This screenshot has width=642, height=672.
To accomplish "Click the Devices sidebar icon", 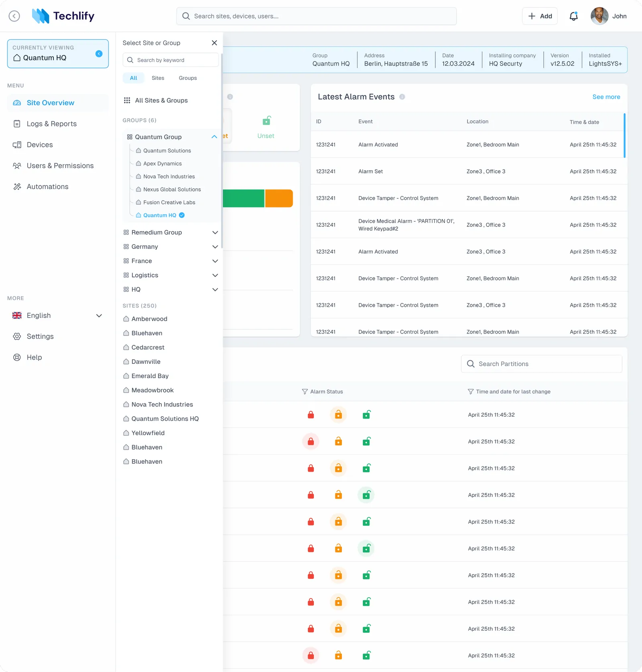I will (x=17, y=145).
